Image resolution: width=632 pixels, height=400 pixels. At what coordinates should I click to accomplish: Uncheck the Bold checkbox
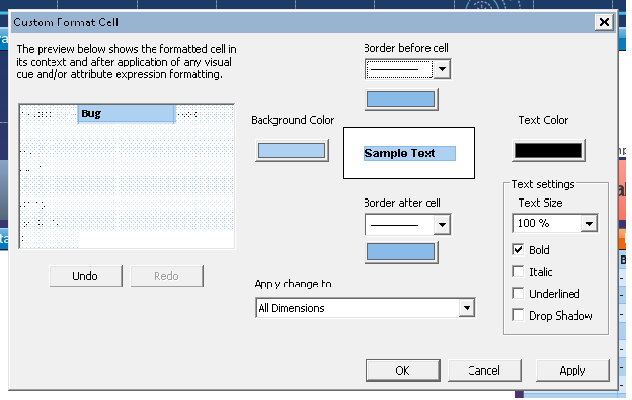(518, 249)
